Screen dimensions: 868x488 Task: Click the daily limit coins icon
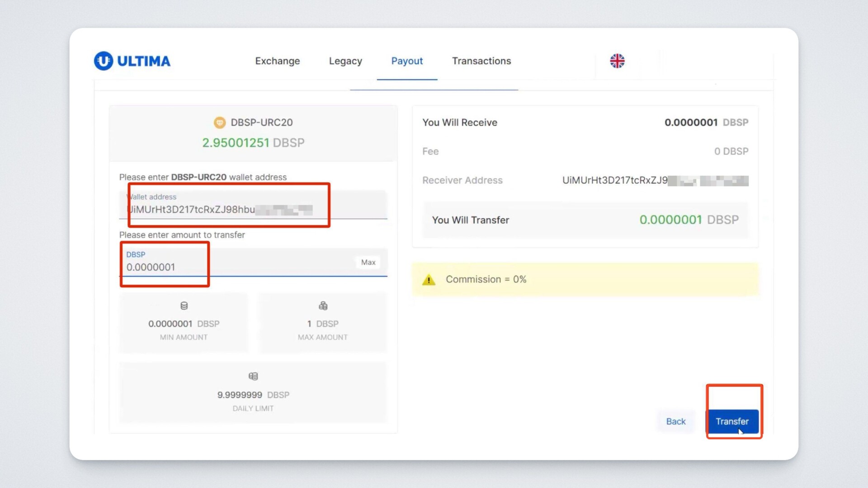[253, 376]
